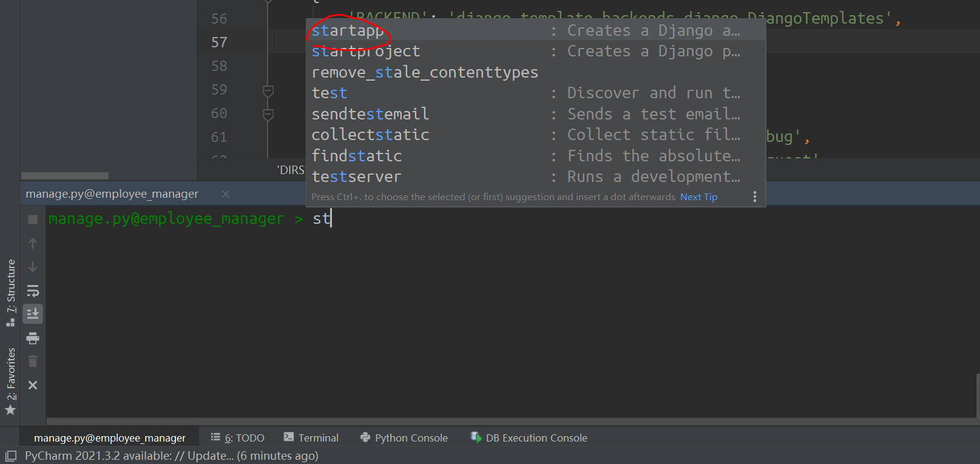Choose testserver suggestion
This screenshot has height=464, width=980.
(536, 177)
